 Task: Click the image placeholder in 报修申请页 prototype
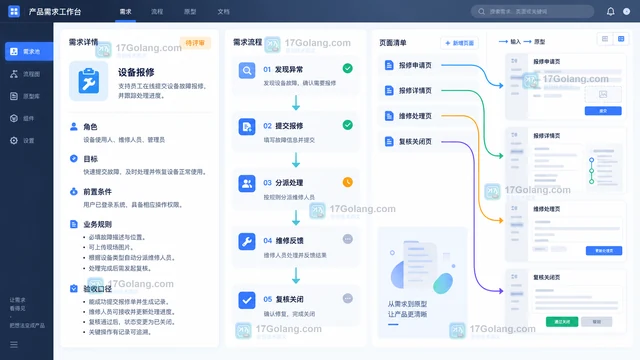603,94
